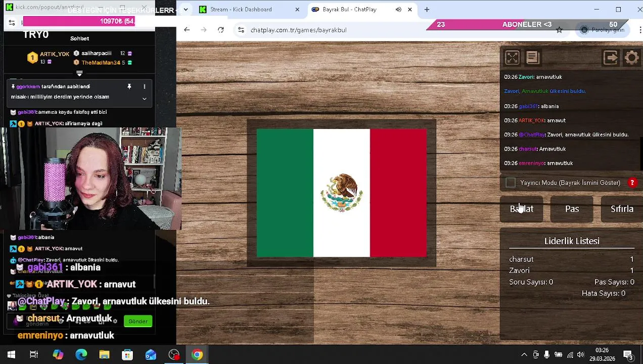Unpin the pinned message pin icon
Screen dimensions: 643x364
[129, 86]
